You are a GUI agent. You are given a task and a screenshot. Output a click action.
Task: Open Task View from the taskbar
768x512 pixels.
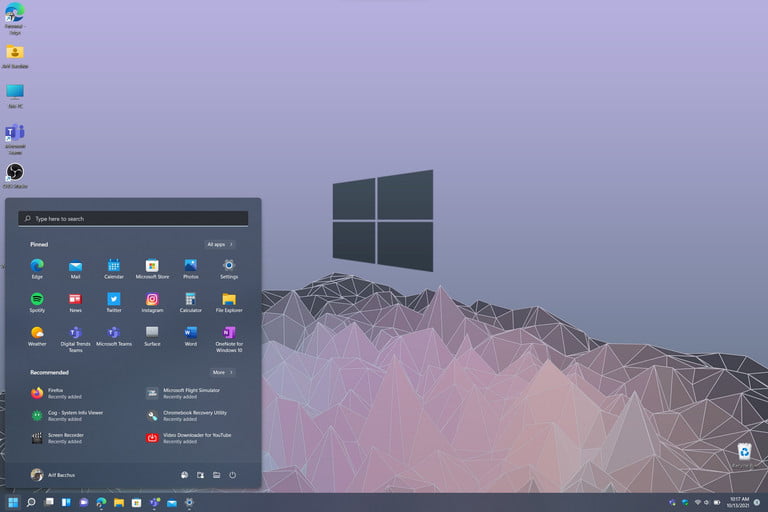click(49, 502)
